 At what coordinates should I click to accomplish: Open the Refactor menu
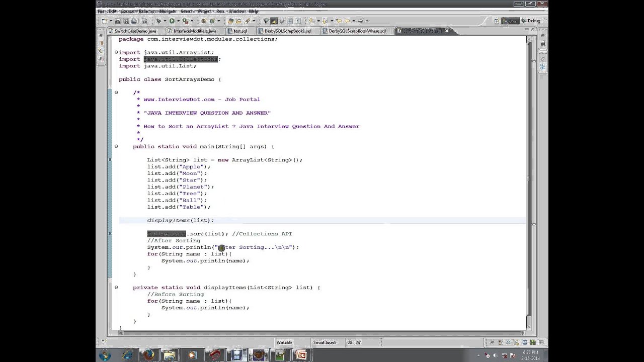[147, 11]
